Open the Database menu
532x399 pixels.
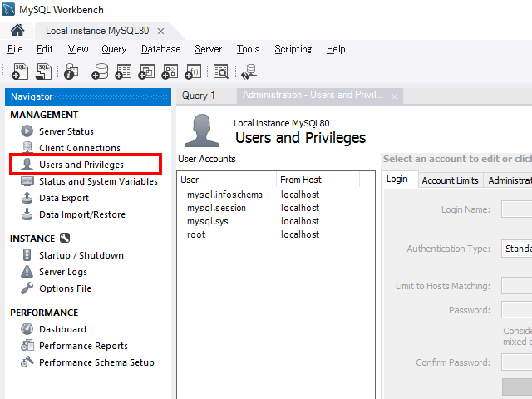click(160, 49)
